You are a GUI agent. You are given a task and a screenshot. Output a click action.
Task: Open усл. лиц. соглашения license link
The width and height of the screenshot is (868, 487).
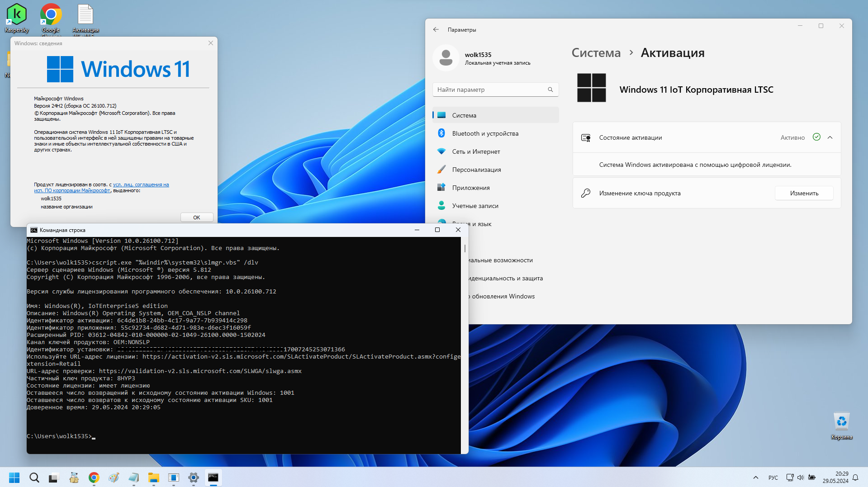pos(141,184)
